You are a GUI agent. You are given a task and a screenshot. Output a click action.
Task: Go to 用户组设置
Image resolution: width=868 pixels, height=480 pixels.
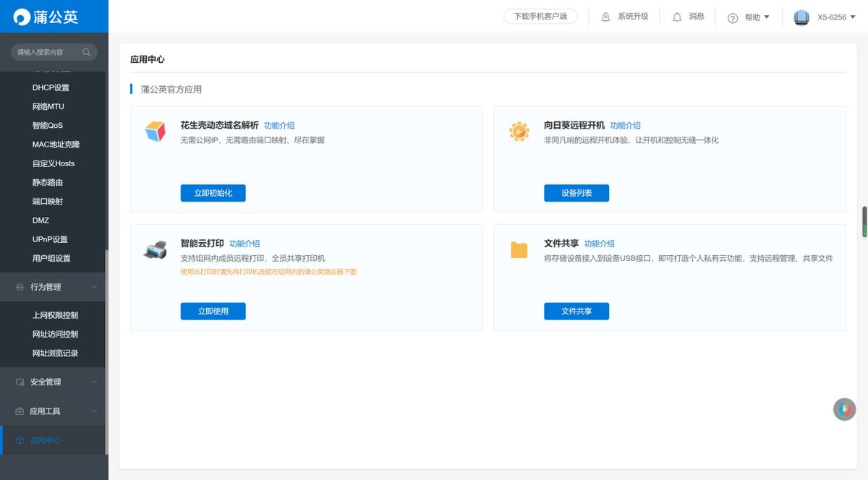point(51,258)
